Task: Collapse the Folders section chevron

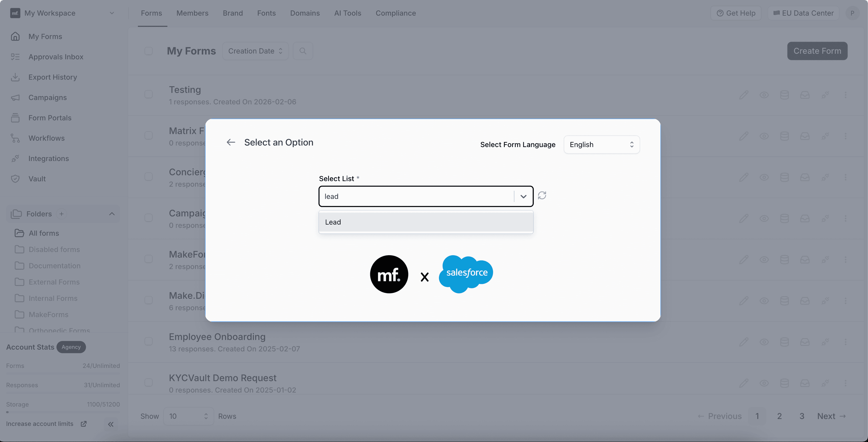Action: click(111, 214)
